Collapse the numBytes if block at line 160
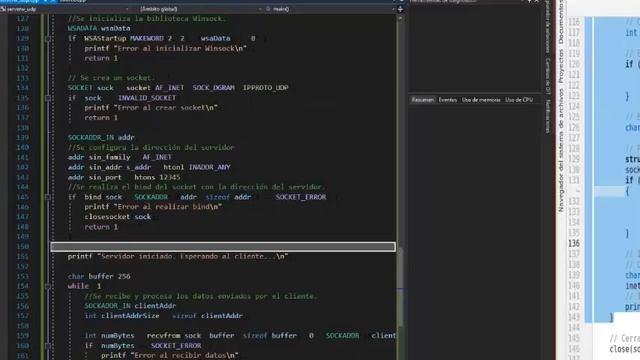This screenshot has height=360, width=640. pos(48,346)
